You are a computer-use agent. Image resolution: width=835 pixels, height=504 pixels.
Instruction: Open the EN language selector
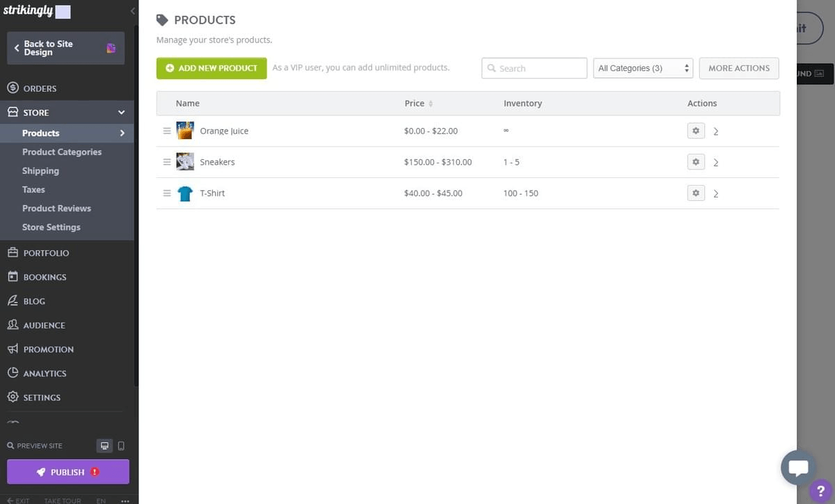[x=101, y=501]
